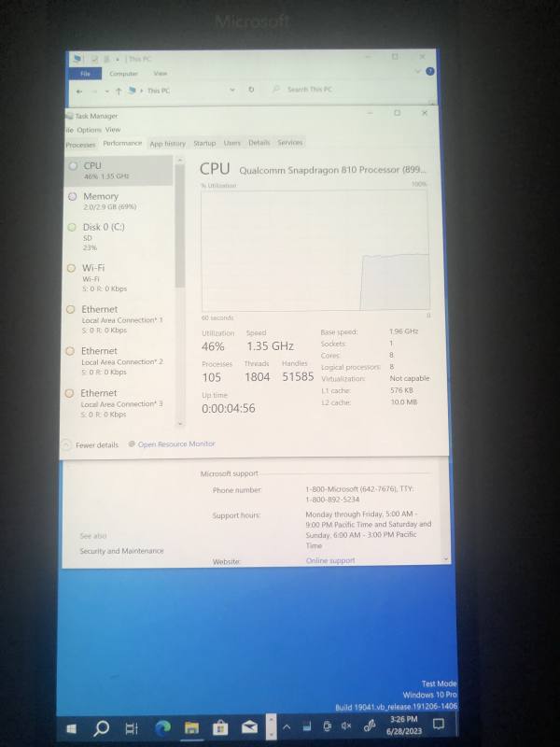Open the Online support website link

(x=330, y=560)
